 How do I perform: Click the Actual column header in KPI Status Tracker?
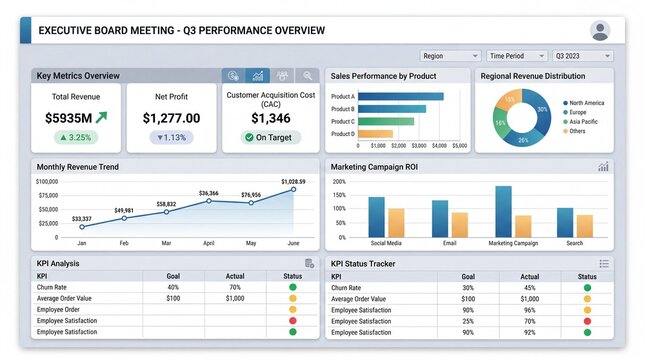tap(529, 276)
